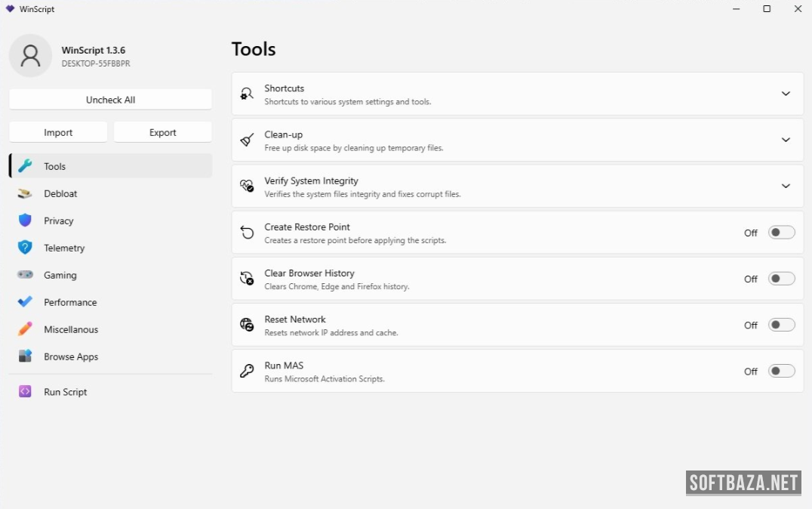Click the Performance checkmark icon
The image size is (812, 509).
[x=25, y=302]
